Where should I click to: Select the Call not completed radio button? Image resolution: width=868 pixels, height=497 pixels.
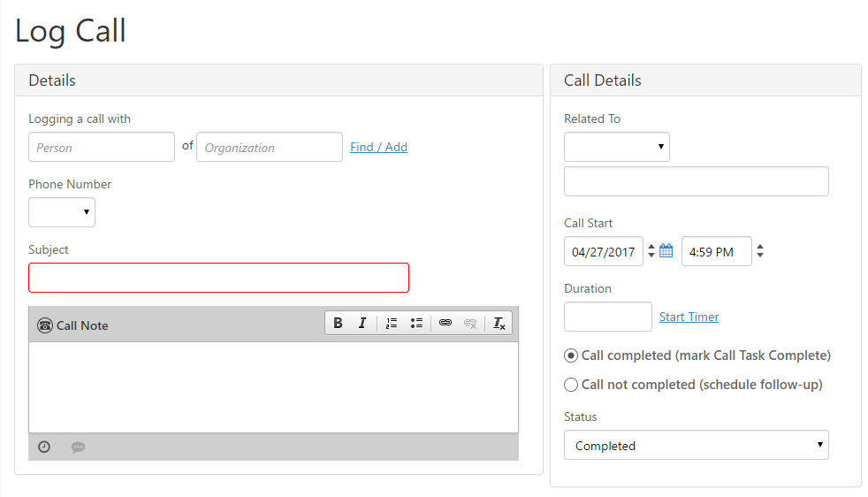click(x=571, y=385)
